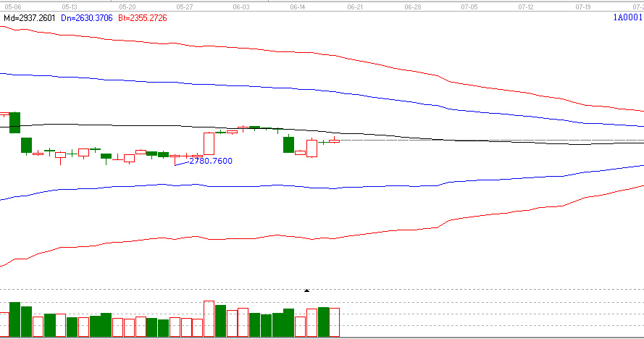
Task: Click the 07-12 date on the time axis
Action: click(x=526, y=5)
